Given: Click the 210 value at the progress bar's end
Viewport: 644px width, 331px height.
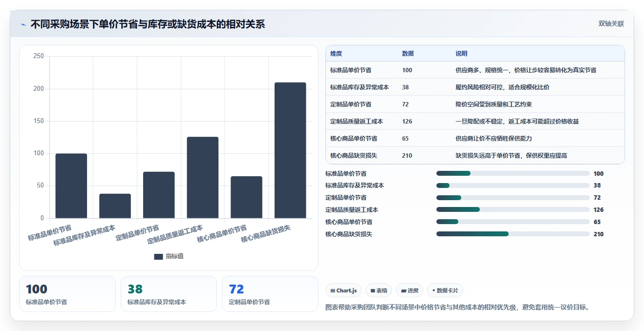Looking at the screenshot, I should 599,234.
